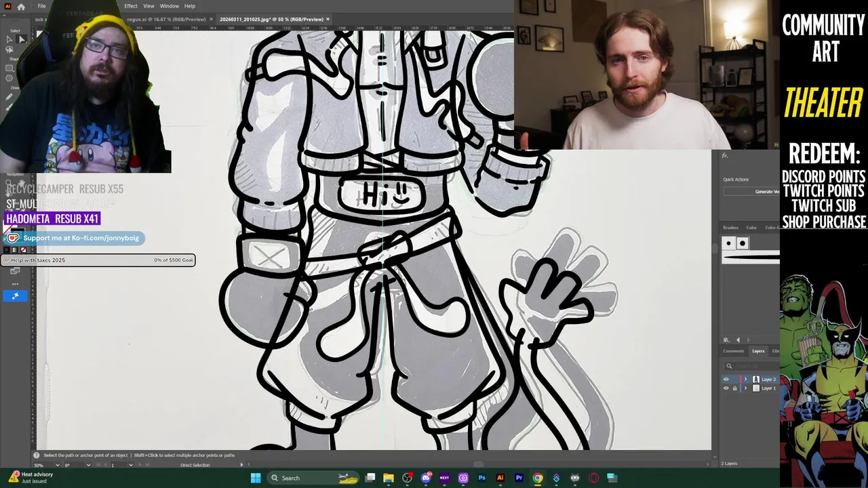Select the Polygon shape tool
Image resolution: width=868 pixels, height=488 pixels.
click(x=9, y=78)
